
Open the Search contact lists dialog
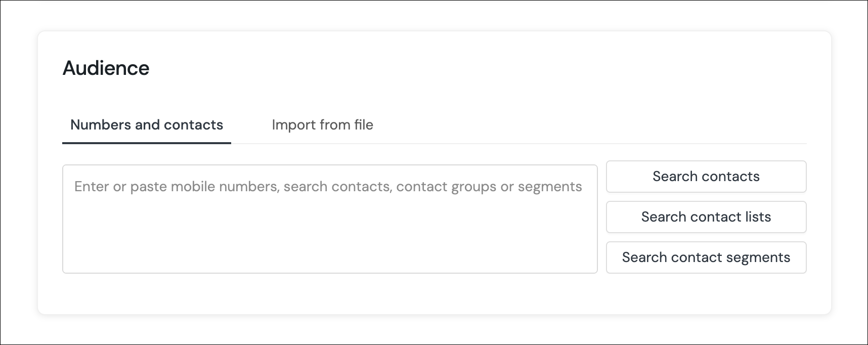tap(706, 217)
